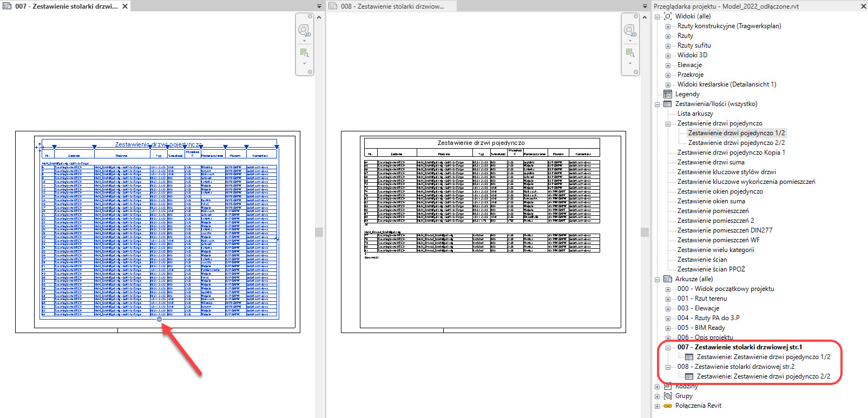Click 2D steering wheel in left view
Screen dimensions: 868x418
tap(304, 30)
